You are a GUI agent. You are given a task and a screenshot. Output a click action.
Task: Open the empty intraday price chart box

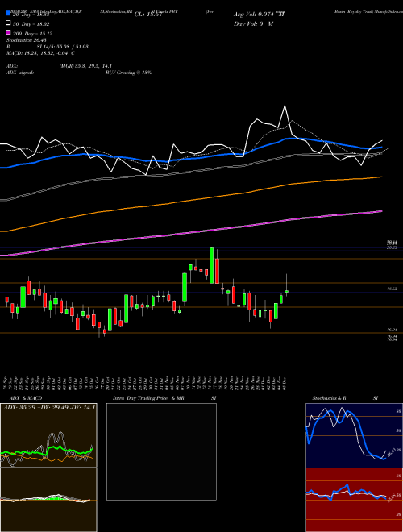(161, 451)
